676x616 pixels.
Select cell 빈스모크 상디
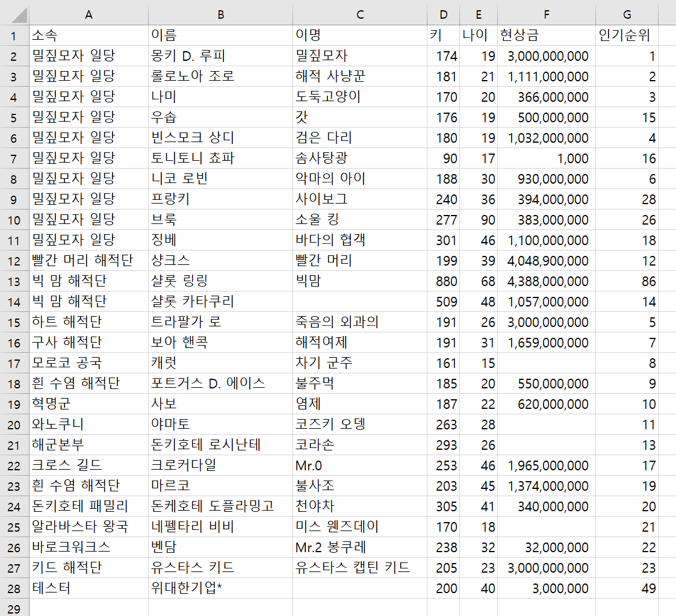click(x=221, y=138)
